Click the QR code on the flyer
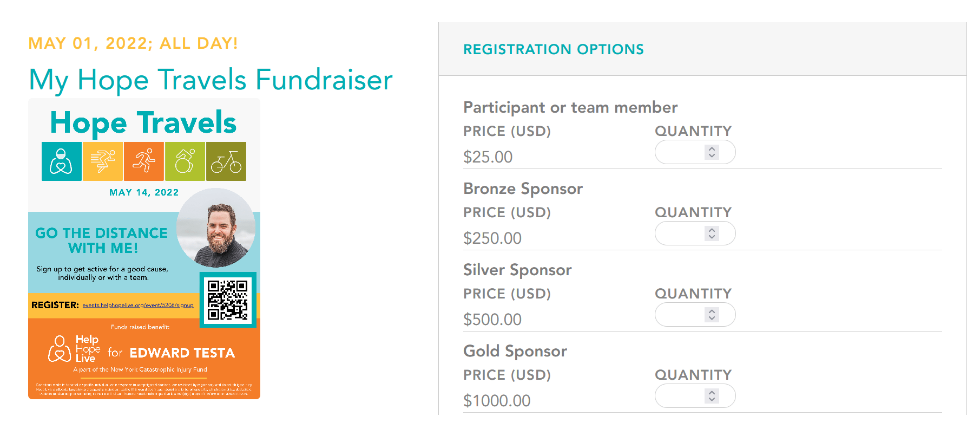 coord(228,300)
